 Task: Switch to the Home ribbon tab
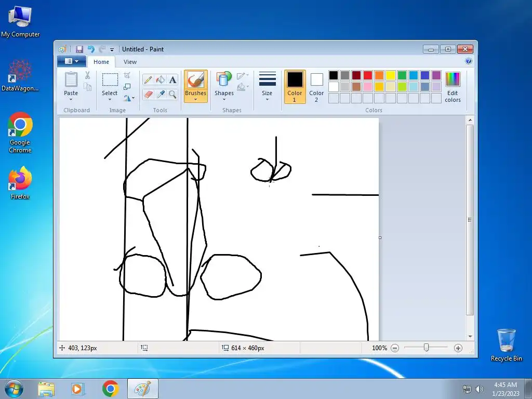(101, 62)
